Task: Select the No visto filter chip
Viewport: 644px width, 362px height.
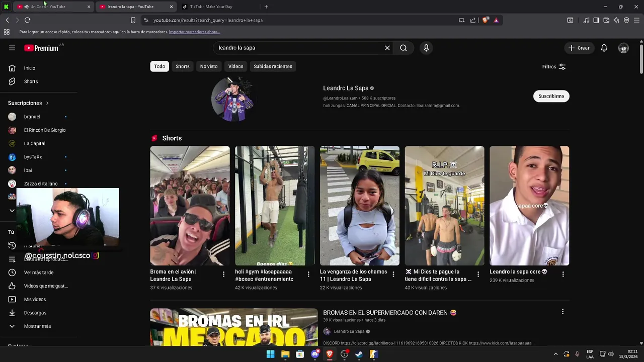Action: pyautogui.click(x=209, y=66)
